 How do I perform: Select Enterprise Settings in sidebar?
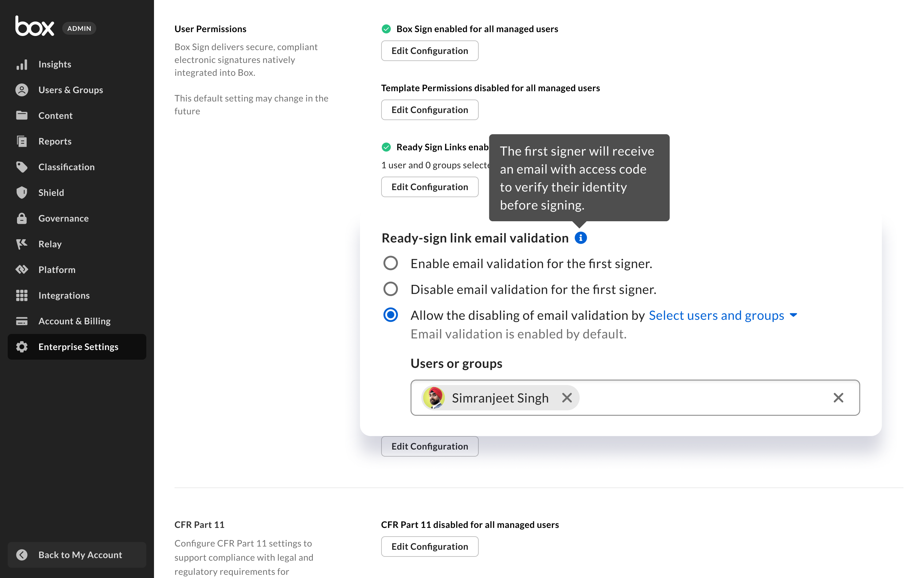click(77, 347)
